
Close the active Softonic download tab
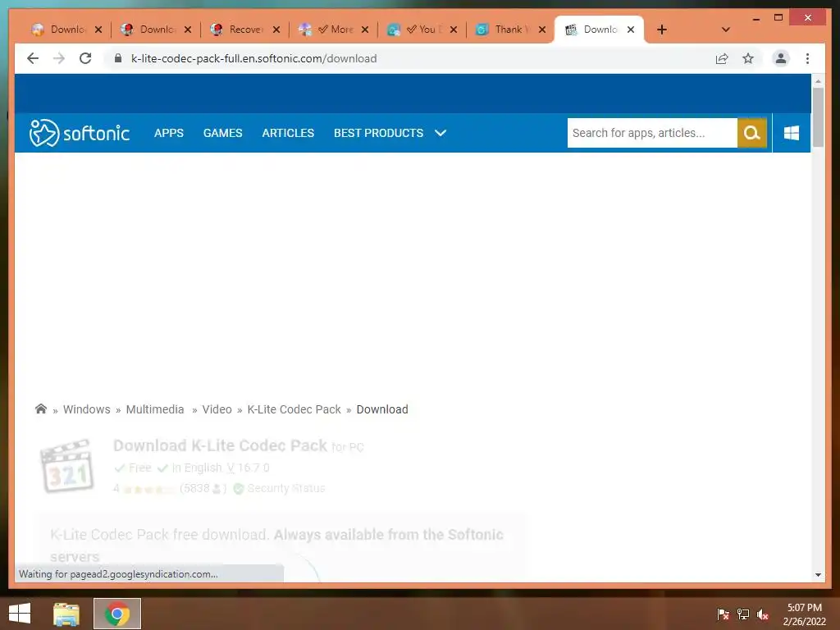(631, 30)
